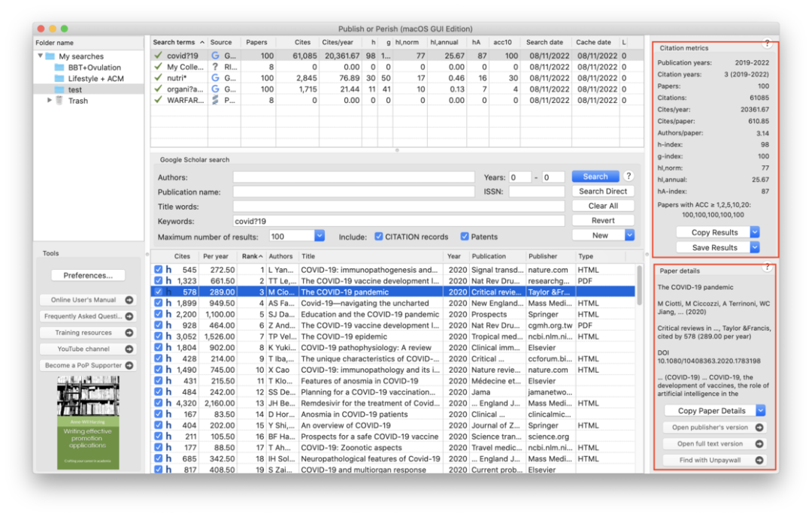Uncheck the paper ranked 2 by TT Le
This screenshot has height=517, width=812.
[158, 280]
